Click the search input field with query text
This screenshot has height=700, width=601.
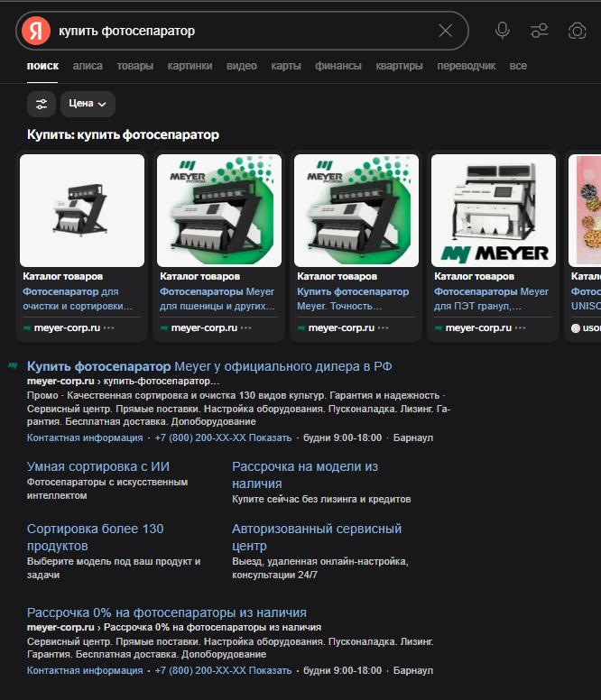(244, 31)
